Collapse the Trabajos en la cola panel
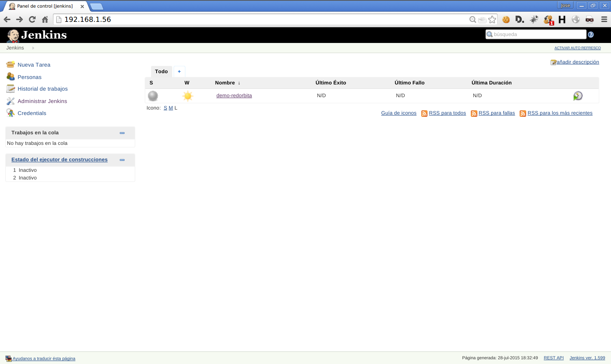611x364 pixels. click(122, 133)
